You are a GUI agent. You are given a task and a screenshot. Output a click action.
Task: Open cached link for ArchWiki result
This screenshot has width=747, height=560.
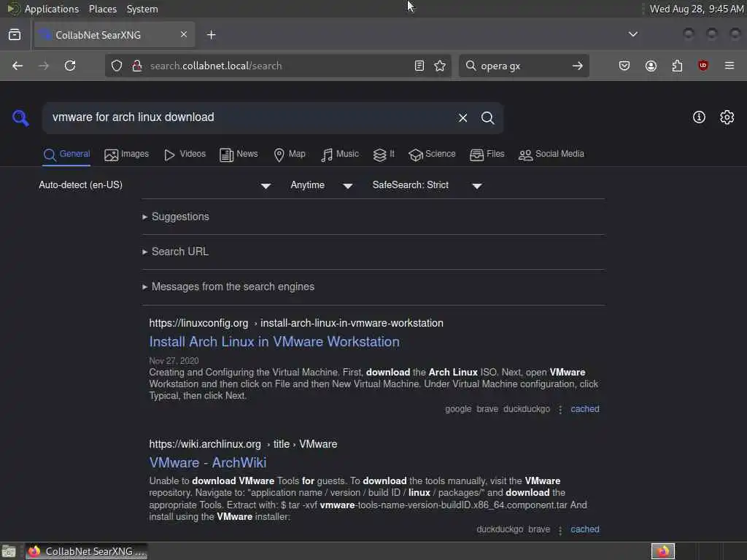tap(585, 529)
